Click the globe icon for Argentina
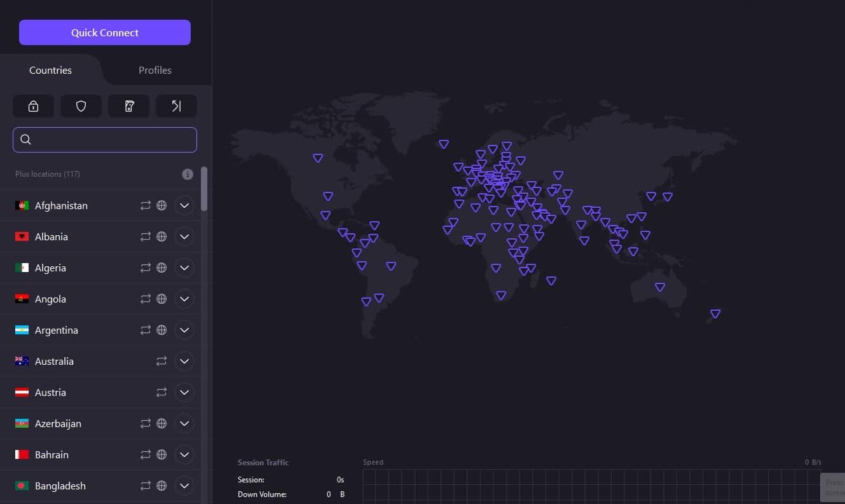Image resolution: width=845 pixels, height=504 pixels. coord(161,330)
